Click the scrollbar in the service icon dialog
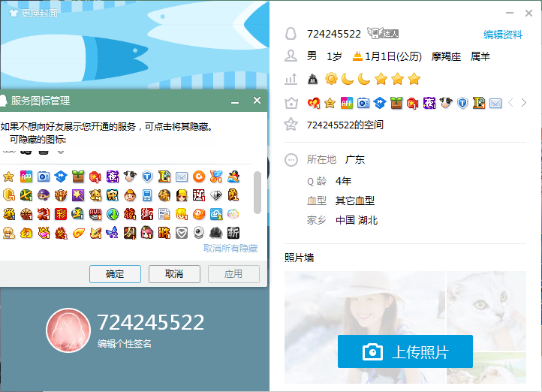Image resolution: width=542 pixels, height=392 pixels. pos(257,192)
